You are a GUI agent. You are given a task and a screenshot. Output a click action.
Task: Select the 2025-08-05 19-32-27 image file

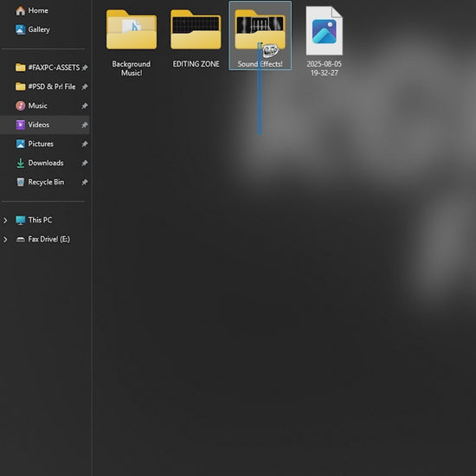pyautogui.click(x=325, y=41)
